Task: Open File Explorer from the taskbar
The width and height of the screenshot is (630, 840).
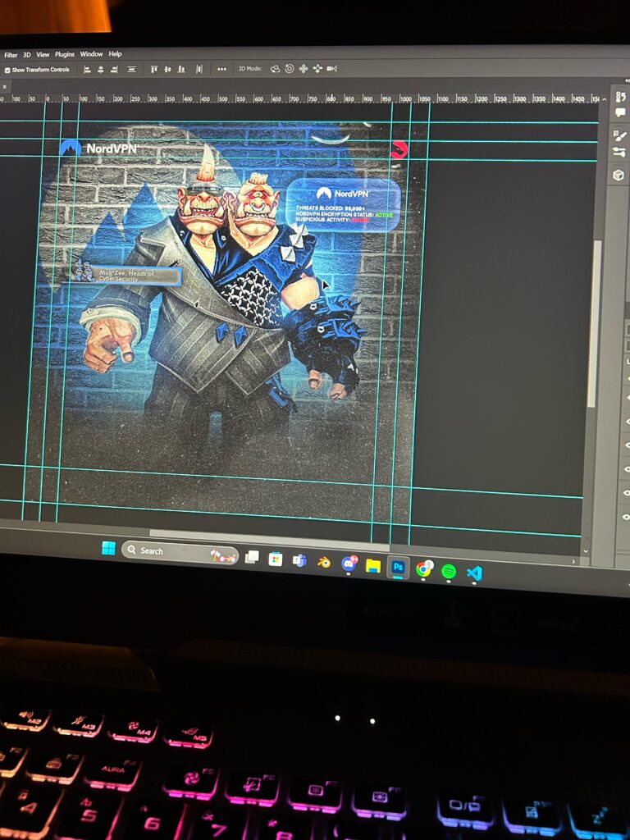Action: 373,566
